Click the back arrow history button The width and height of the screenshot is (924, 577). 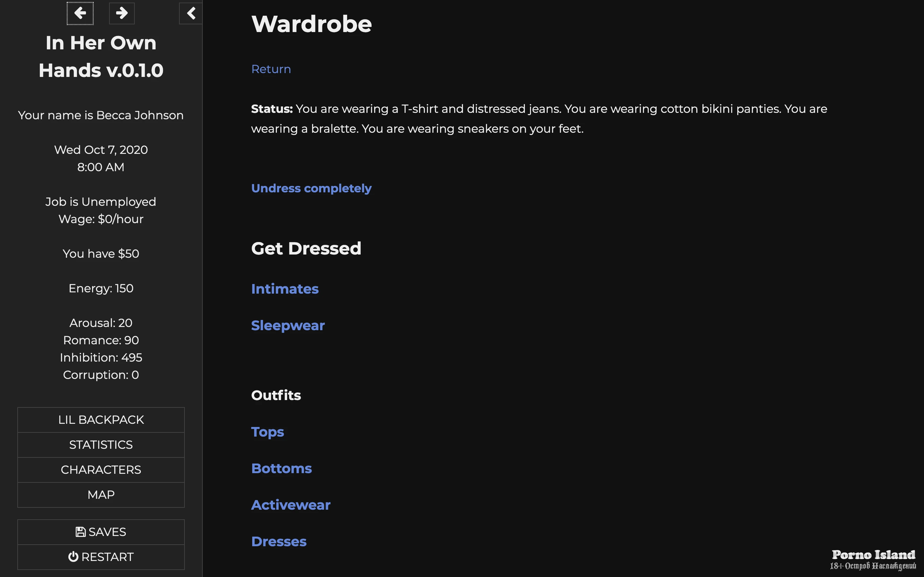pyautogui.click(x=80, y=13)
